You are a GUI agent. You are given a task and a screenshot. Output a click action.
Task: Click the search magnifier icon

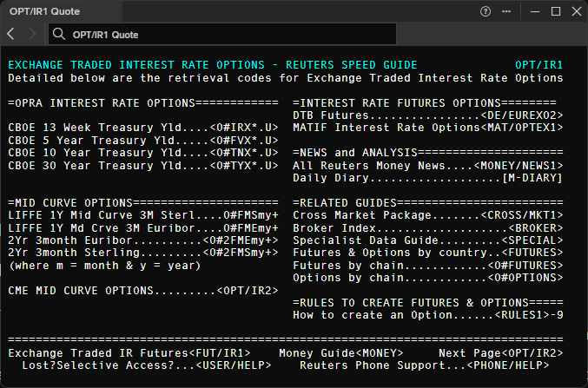[x=59, y=34]
